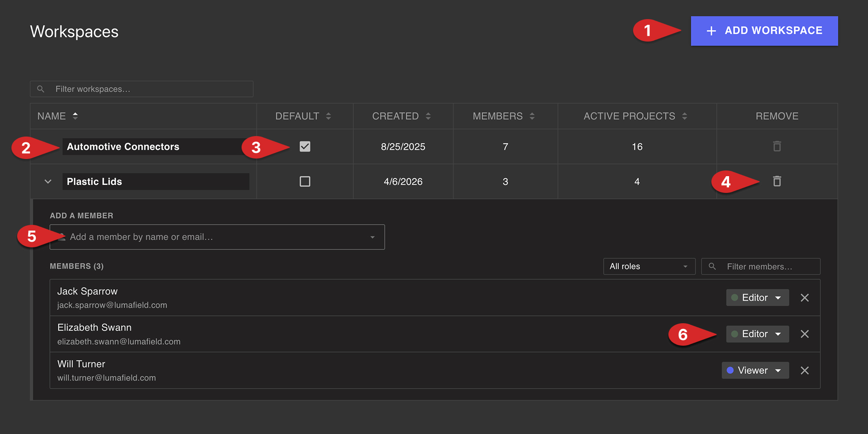Image resolution: width=868 pixels, height=434 pixels.
Task: Click the ADD A MEMBER label
Action: coord(82,215)
